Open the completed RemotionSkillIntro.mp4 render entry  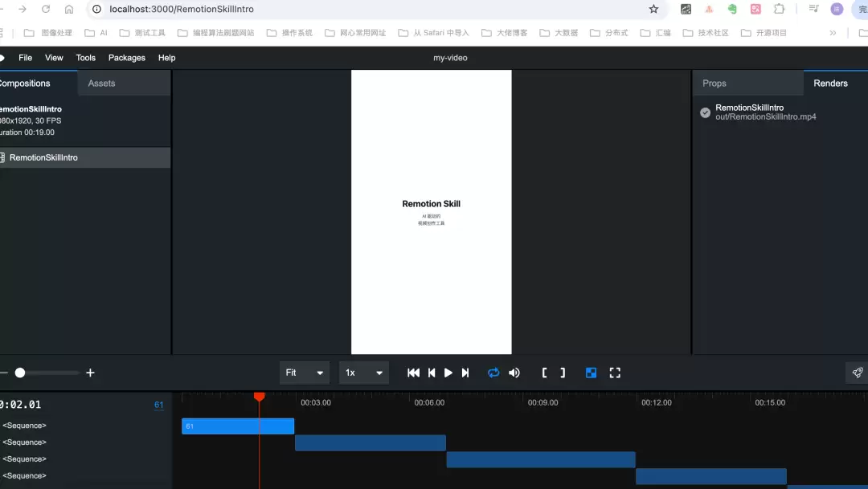(x=766, y=112)
